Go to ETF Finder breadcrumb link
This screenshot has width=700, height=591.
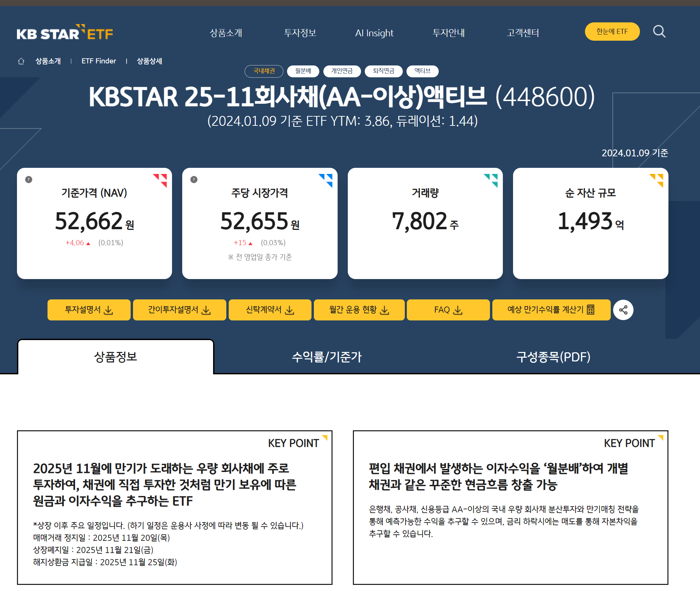[x=99, y=61]
